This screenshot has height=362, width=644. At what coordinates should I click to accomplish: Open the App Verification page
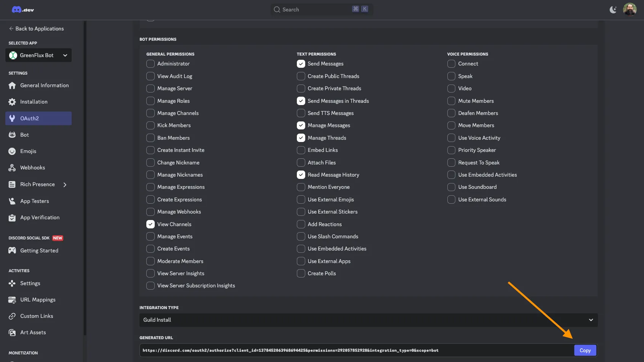coord(40,217)
